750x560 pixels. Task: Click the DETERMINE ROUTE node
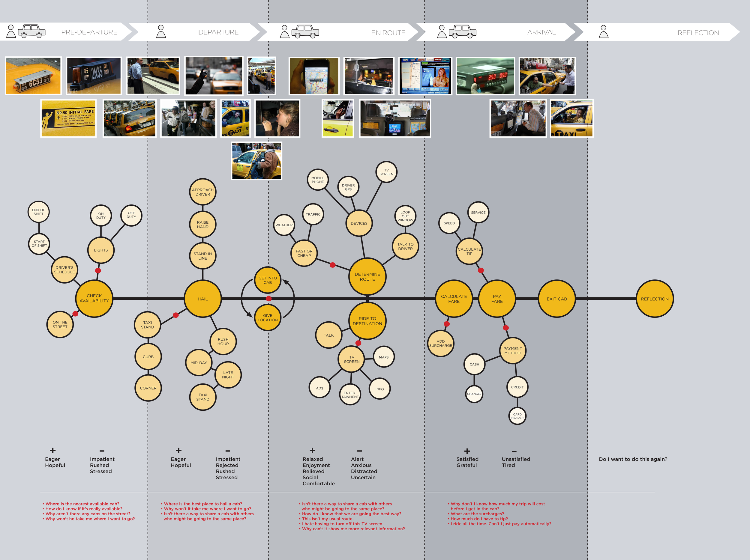click(367, 277)
